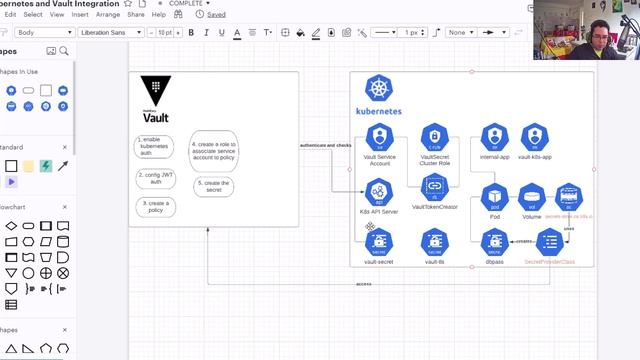Open text options T icon
Image resolution: width=640 pixels, height=360 pixels.
click(268, 33)
